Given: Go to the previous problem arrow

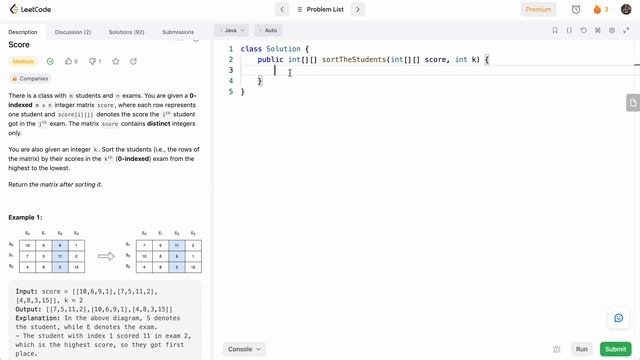Looking at the screenshot, I should point(282,9).
